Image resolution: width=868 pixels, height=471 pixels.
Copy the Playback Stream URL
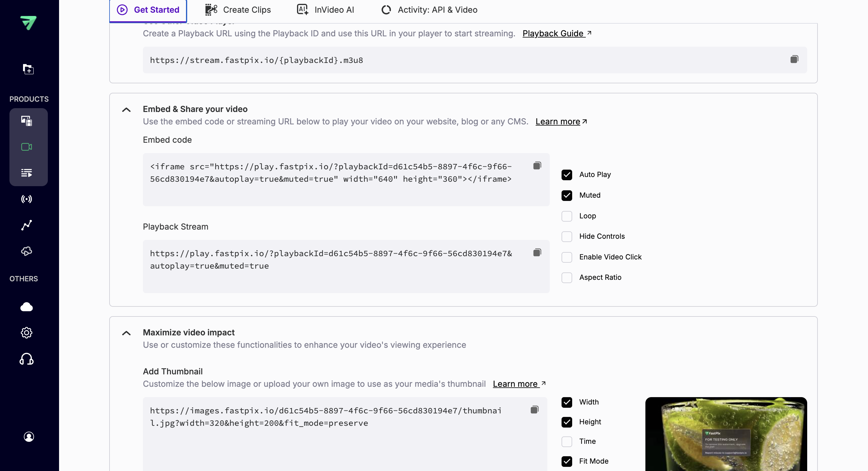point(537,253)
